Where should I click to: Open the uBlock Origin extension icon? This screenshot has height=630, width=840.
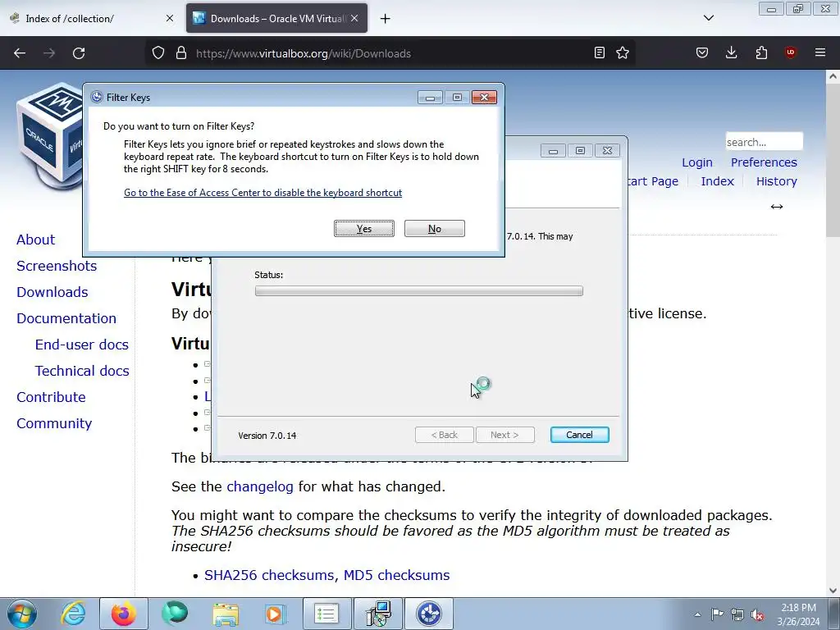[x=790, y=52]
